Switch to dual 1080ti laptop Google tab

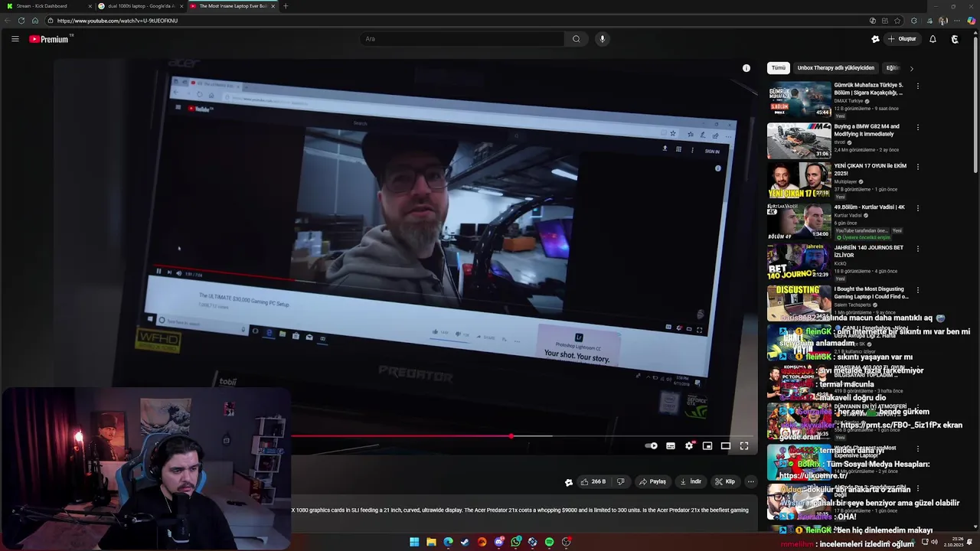(x=140, y=6)
